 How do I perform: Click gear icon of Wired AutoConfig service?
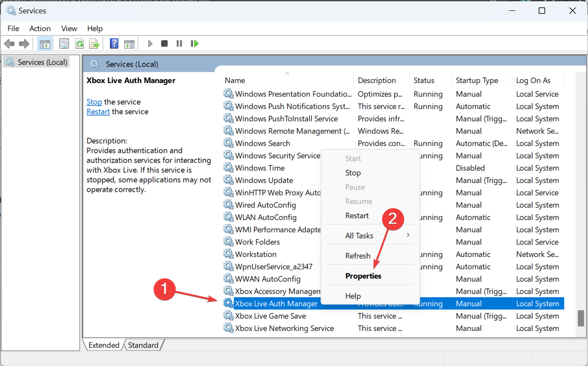228,205
